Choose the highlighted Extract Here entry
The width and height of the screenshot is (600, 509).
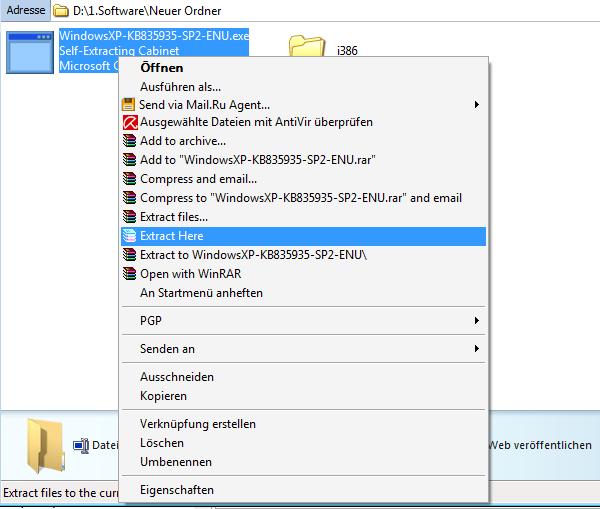pyautogui.click(x=303, y=236)
